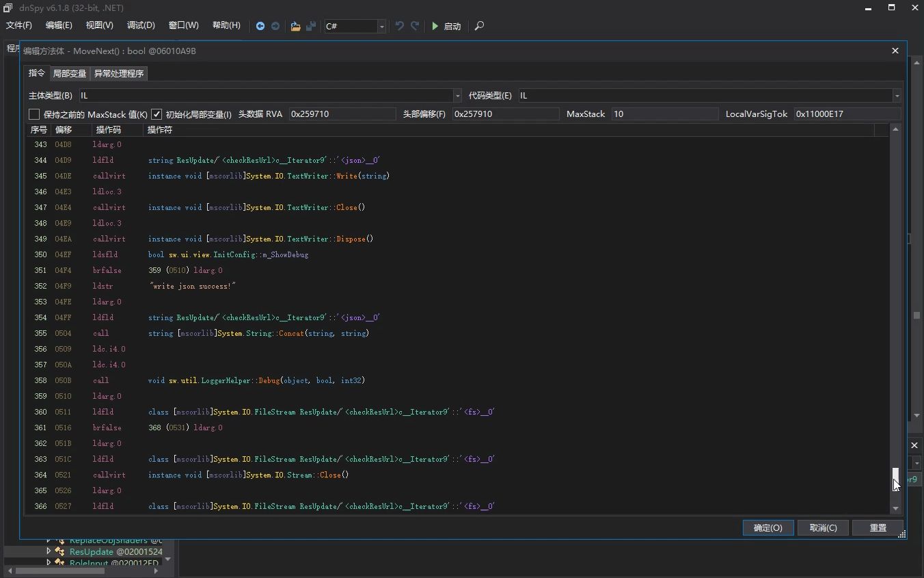Click the instruction list scroll-down arrow
The height and width of the screenshot is (578, 924).
click(x=895, y=508)
